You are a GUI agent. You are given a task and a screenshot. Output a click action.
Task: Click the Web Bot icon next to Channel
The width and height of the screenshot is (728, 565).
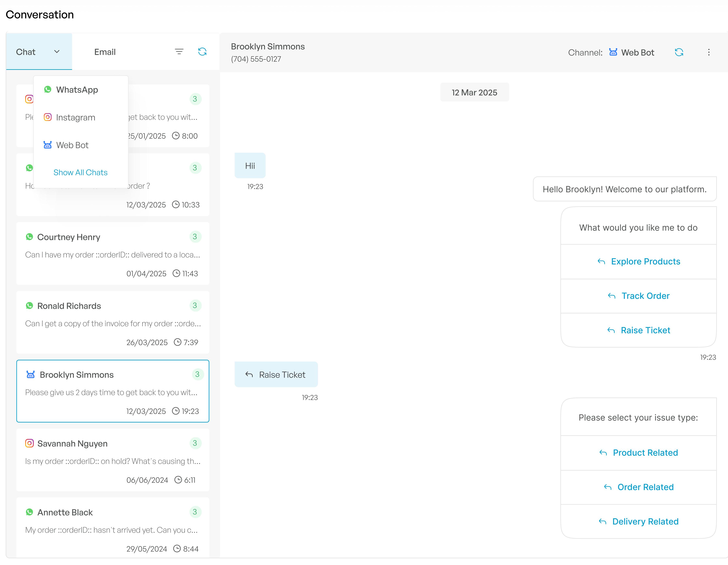tap(613, 52)
